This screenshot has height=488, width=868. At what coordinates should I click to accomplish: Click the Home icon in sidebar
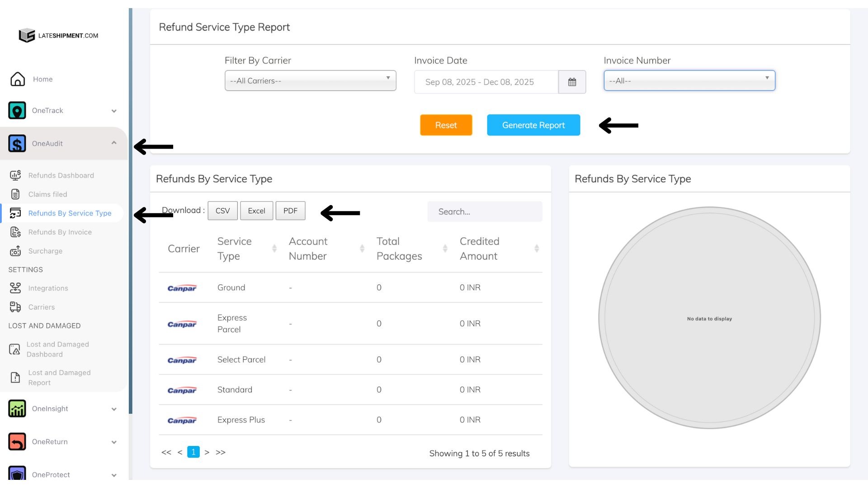pos(18,79)
